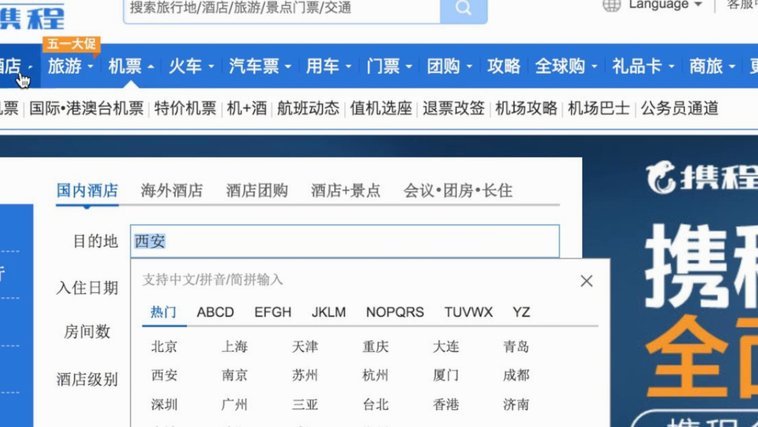
Task: Select the EFGH city tab
Action: pos(273,312)
